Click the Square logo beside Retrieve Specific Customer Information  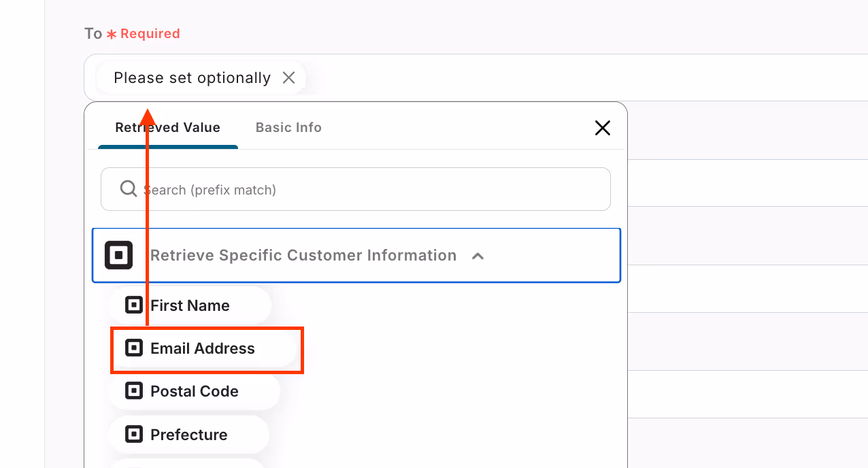tap(118, 255)
